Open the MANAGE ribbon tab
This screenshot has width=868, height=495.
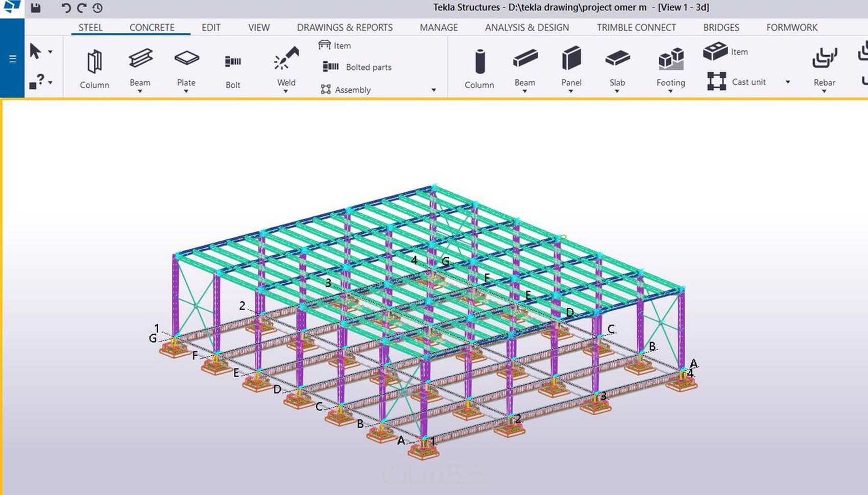[439, 28]
